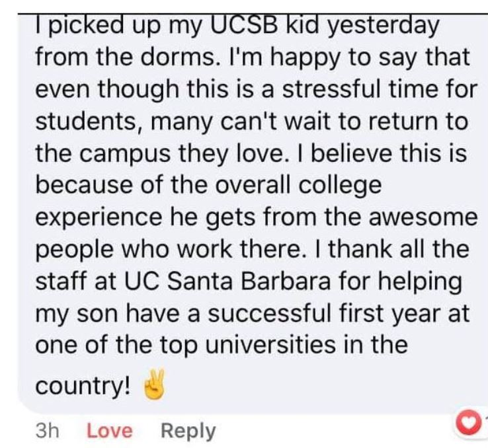This screenshot has height=448, width=488.
Task: Click the 3h comment timestamp
Action: coord(46,431)
